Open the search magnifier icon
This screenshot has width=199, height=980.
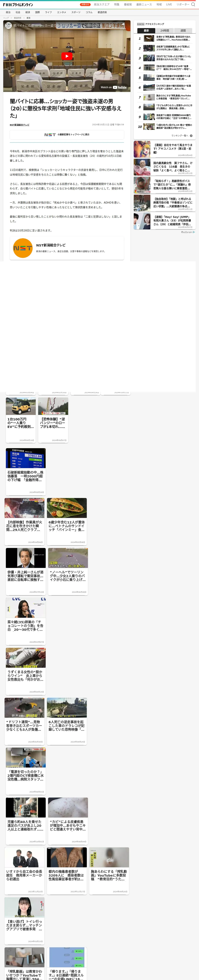click(x=193, y=5)
